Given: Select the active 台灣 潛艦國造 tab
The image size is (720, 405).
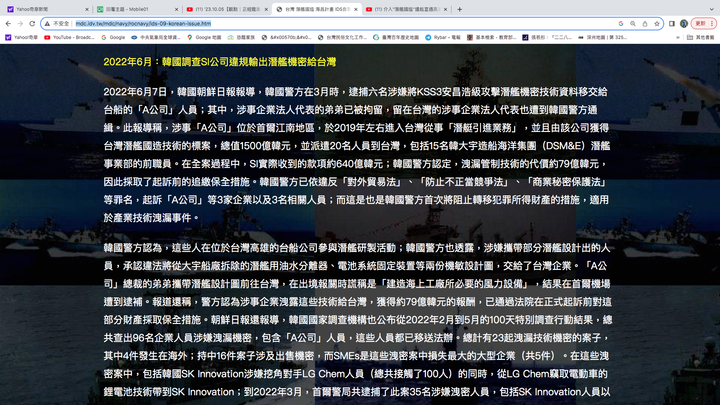Looking at the screenshot, I should click(316, 9).
